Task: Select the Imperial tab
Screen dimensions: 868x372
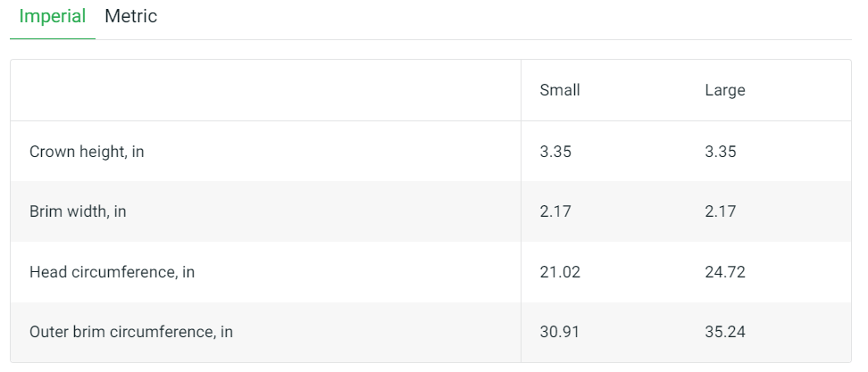Action: pyautogui.click(x=53, y=17)
